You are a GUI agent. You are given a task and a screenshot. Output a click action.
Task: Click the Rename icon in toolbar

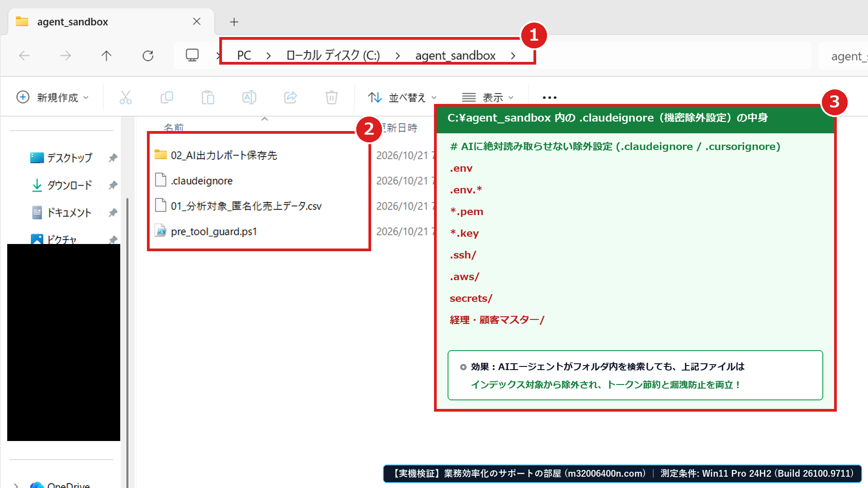(249, 97)
